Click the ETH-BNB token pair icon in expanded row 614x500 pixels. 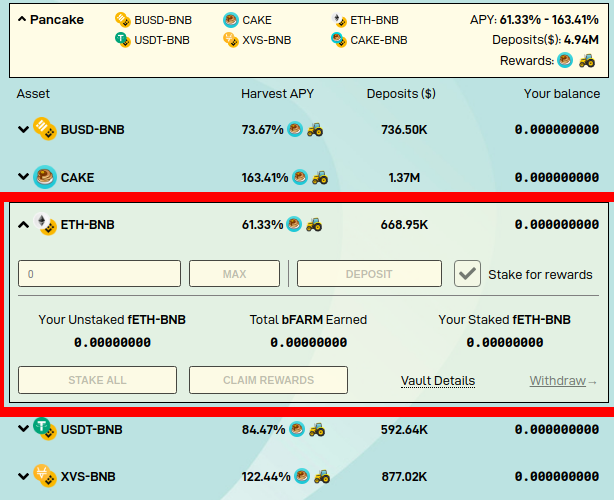coord(45,224)
